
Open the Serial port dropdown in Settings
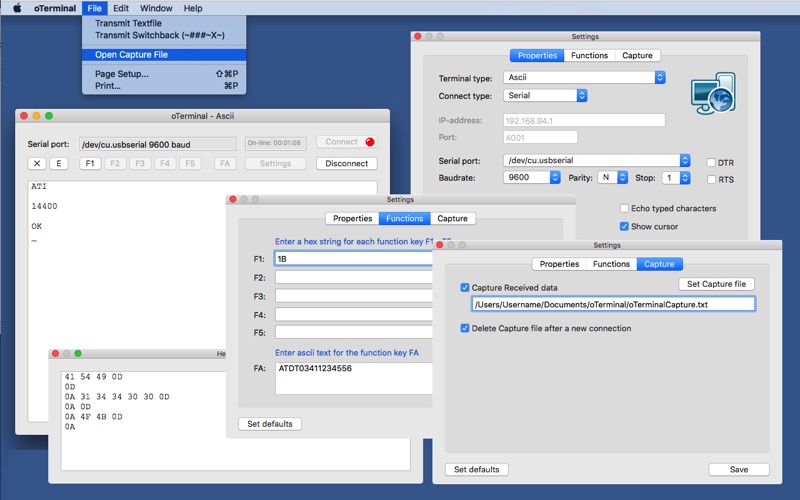pyautogui.click(x=596, y=160)
